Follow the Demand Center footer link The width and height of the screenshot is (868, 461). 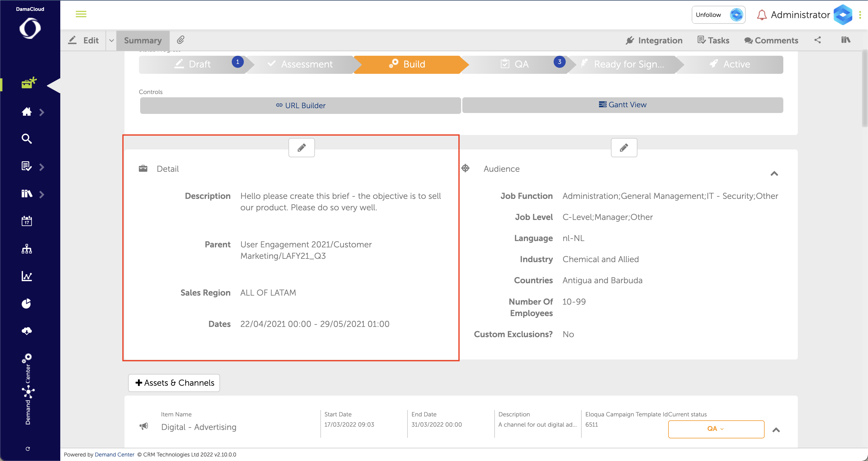[114, 454]
